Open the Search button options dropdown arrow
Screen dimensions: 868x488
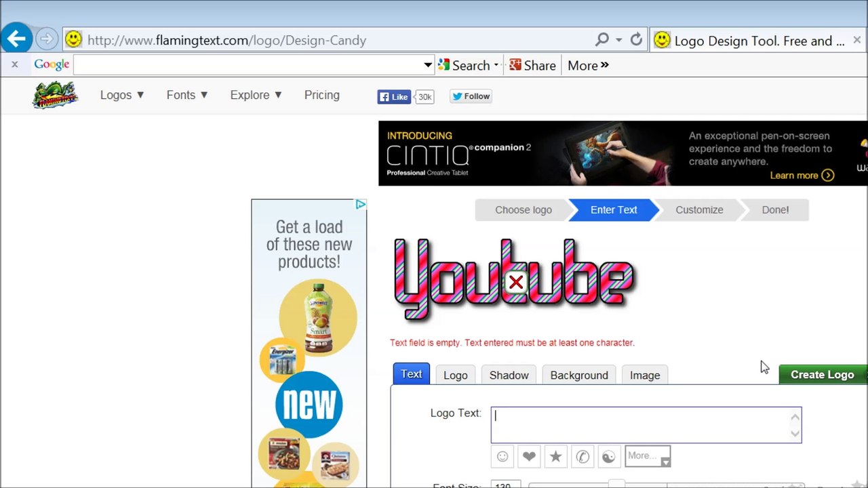click(496, 65)
